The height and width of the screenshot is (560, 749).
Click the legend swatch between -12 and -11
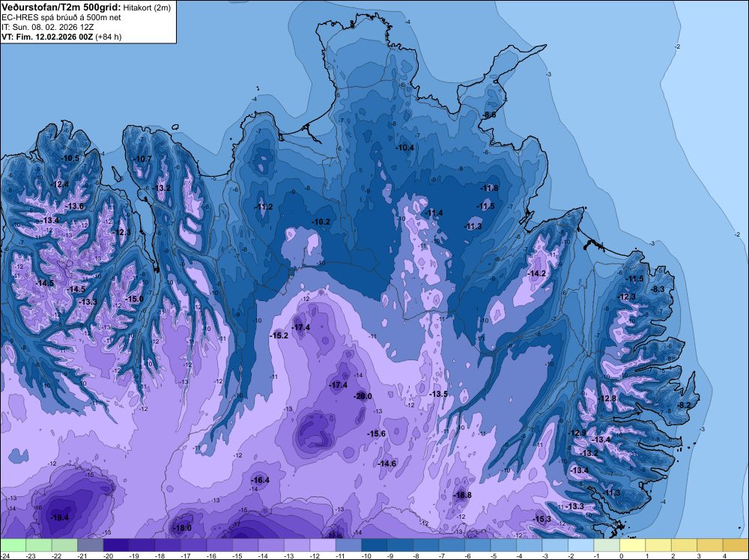tap(322, 545)
